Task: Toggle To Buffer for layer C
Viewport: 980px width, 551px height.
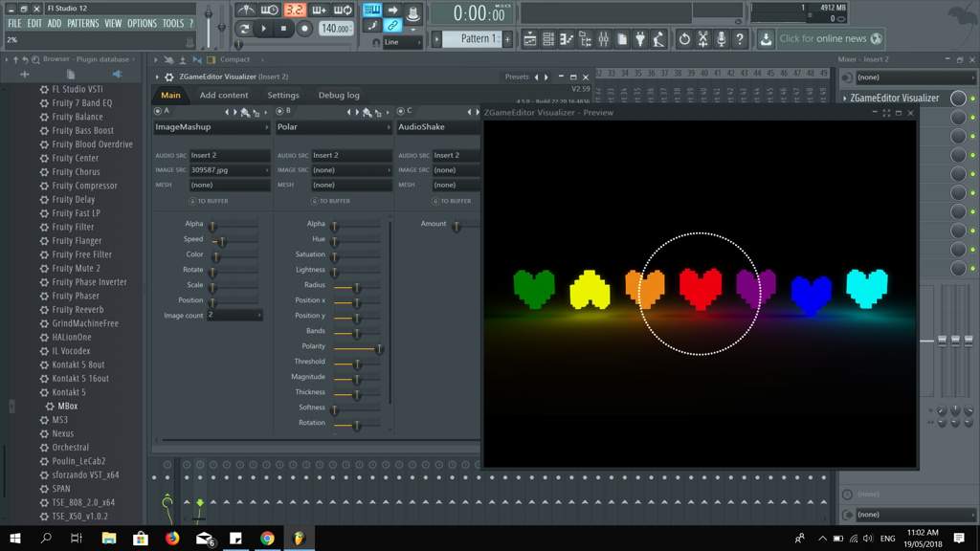Action: (x=452, y=201)
